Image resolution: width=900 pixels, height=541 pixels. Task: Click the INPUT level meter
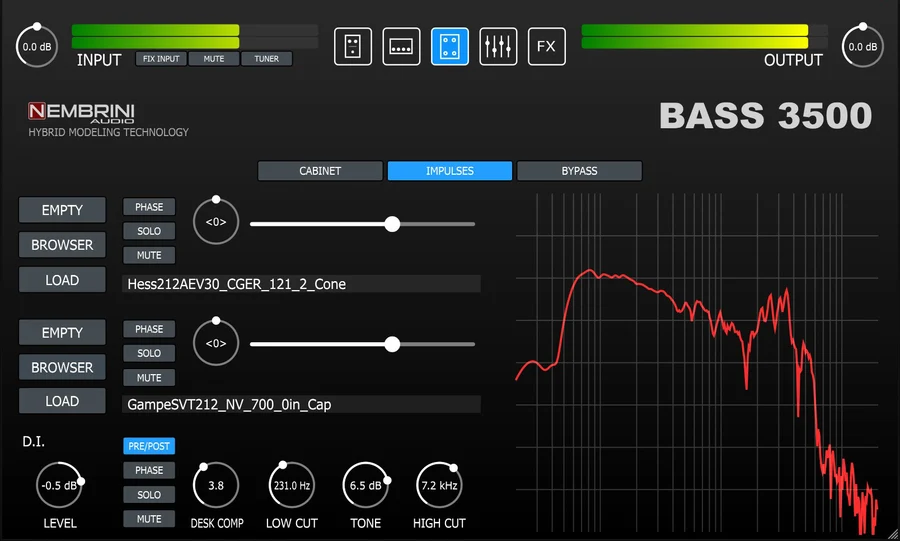pos(195,37)
